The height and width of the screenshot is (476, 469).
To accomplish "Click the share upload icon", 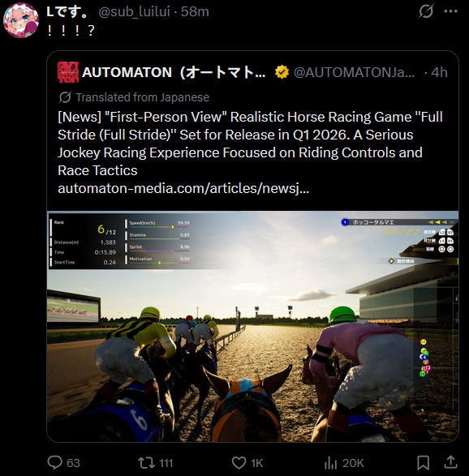I will click(x=451, y=462).
